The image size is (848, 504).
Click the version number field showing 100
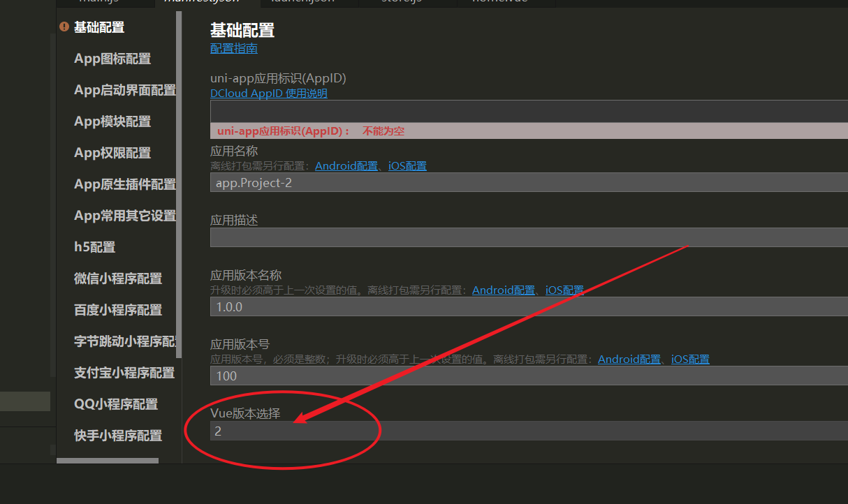[x=529, y=376]
